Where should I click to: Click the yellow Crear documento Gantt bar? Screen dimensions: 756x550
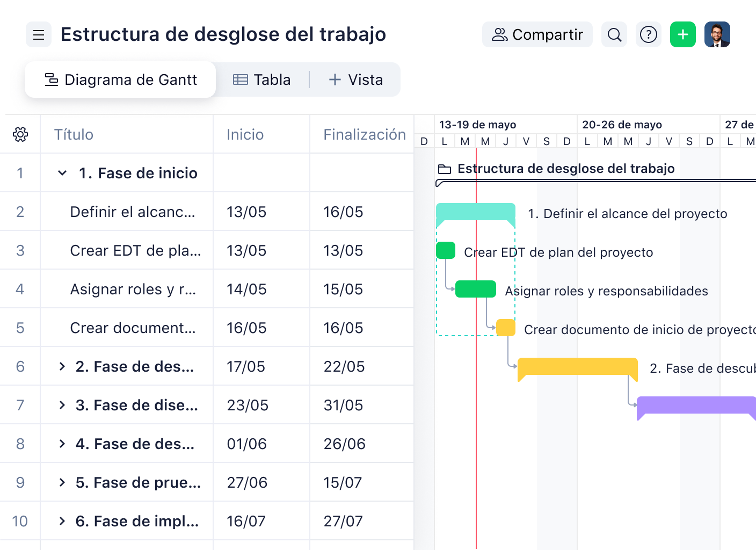tap(506, 328)
